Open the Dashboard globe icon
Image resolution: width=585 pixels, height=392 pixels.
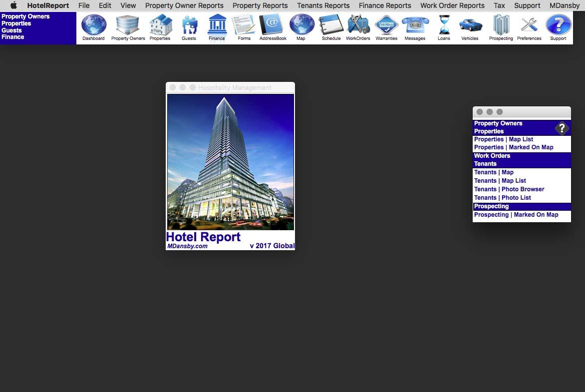(94, 24)
